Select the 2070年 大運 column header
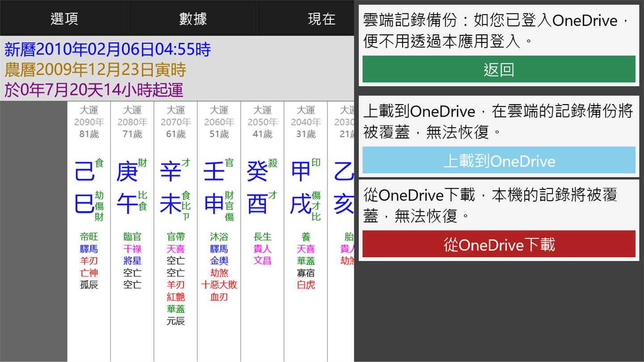The height and width of the screenshot is (362, 644). [x=176, y=122]
